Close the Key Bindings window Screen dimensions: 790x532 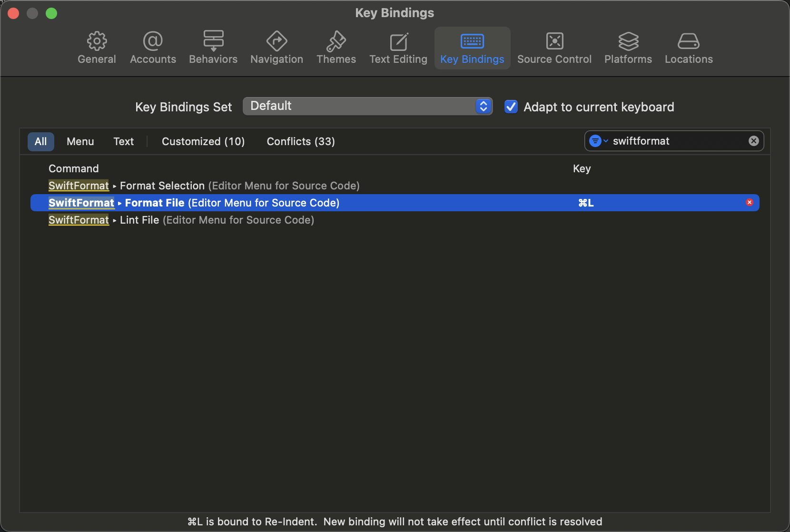13,13
